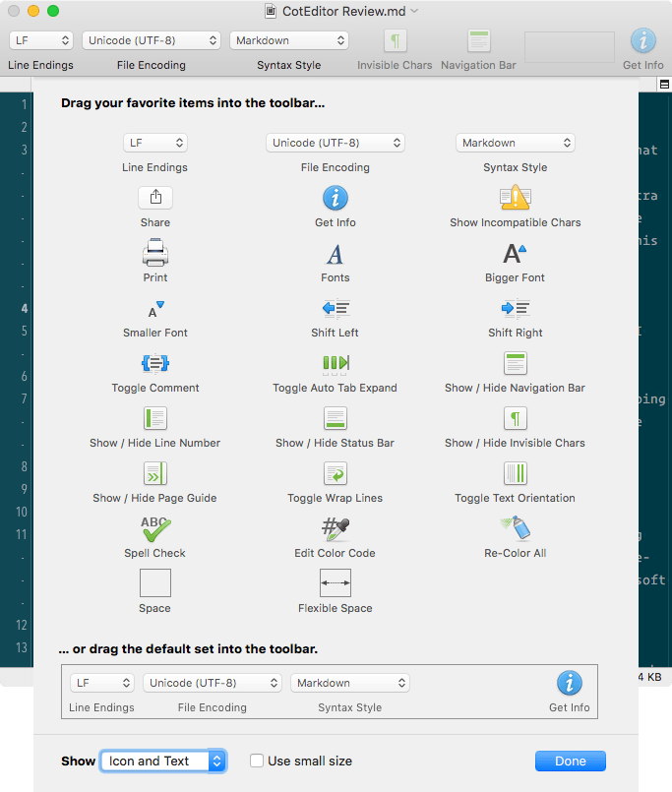Click the Smaller Font icon
The image size is (672, 792).
tap(155, 309)
